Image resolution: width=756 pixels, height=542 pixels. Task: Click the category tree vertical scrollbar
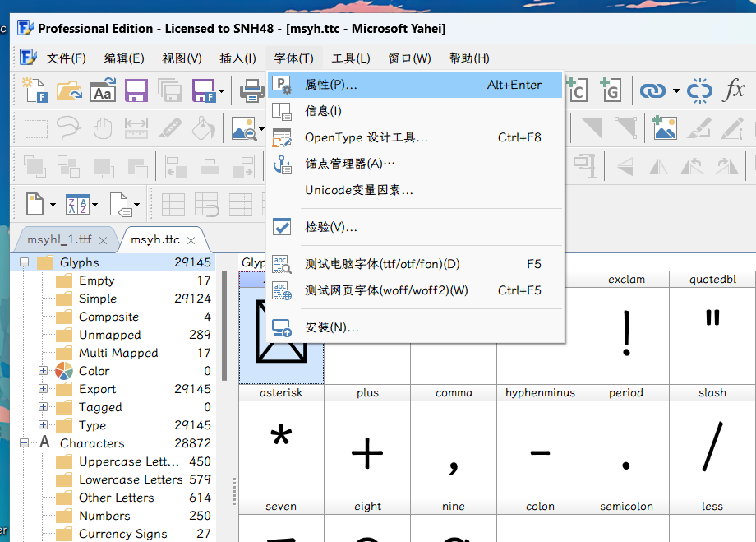tap(224, 327)
